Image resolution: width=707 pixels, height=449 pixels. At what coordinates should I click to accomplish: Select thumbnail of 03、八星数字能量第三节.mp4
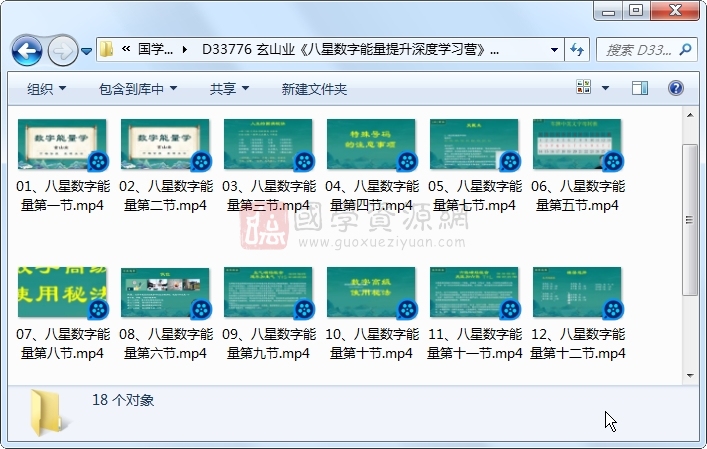point(268,144)
